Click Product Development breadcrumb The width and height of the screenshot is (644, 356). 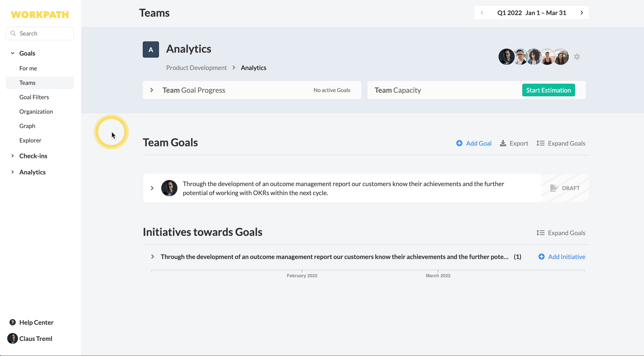[196, 68]
